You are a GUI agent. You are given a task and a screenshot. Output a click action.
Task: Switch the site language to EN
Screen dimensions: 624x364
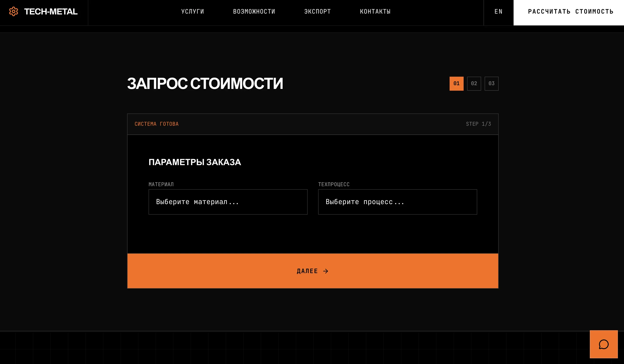point(498,11)
